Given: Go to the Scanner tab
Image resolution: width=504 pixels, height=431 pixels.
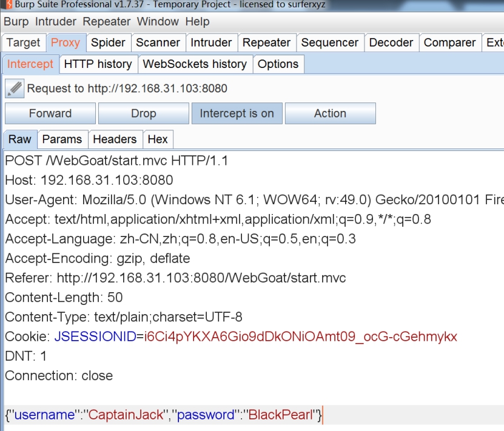Looking at the screenshot, I should coord(158,42).
